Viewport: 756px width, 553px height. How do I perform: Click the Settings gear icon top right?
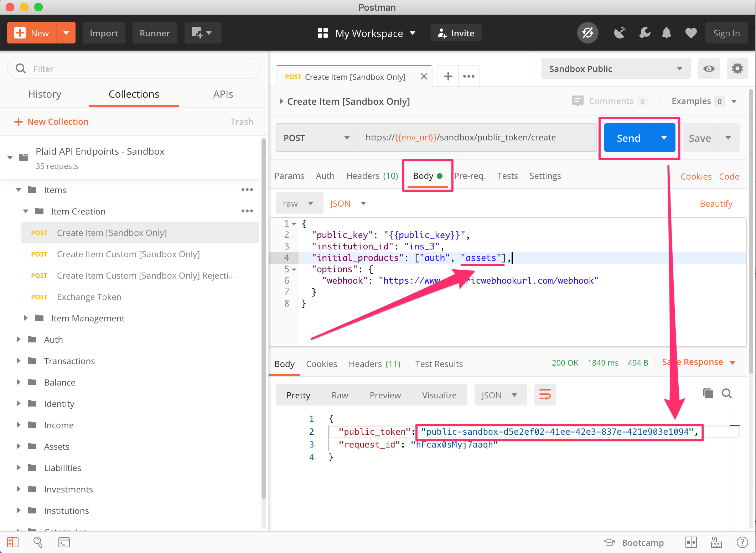[x=737, y=69]
